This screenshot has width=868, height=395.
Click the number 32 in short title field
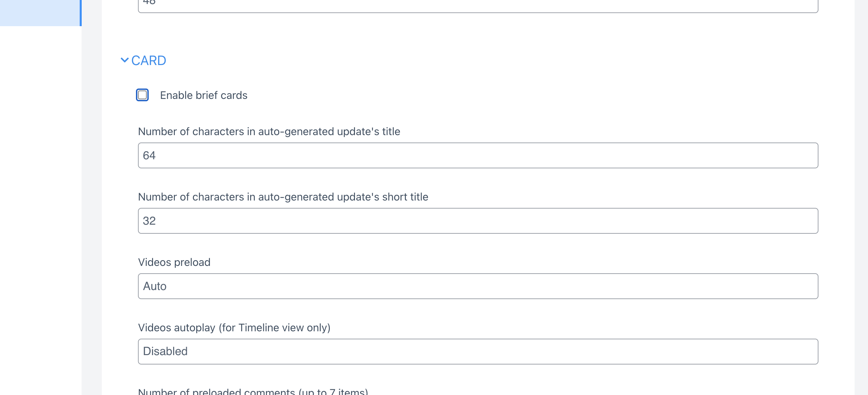149,221
